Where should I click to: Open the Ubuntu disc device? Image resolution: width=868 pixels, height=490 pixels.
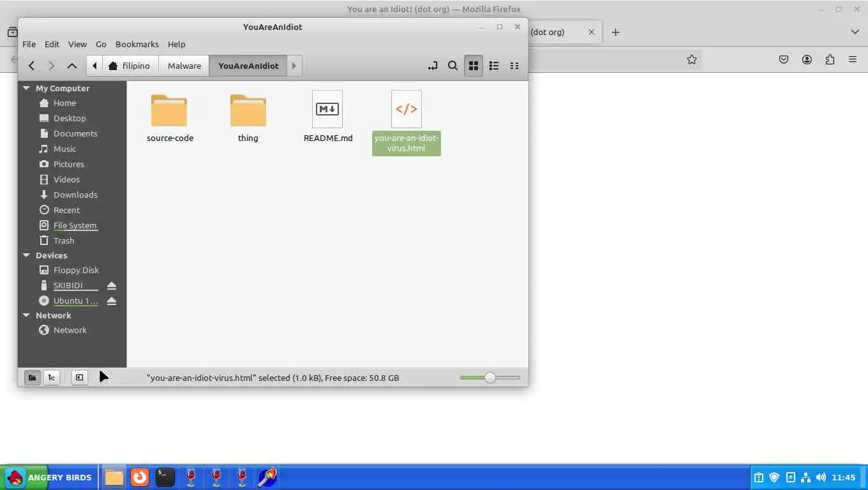(75, 301)
